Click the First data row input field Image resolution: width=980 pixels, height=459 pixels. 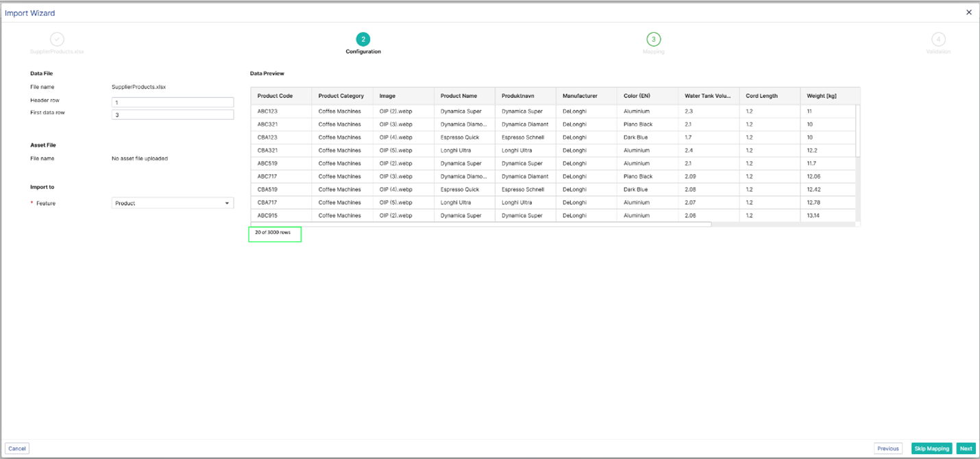[x=173, y=114]
